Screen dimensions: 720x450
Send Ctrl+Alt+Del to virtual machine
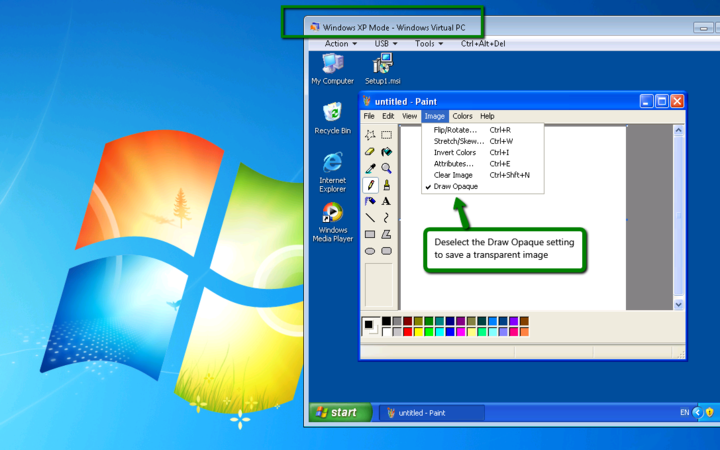click(x=483, y=44)
